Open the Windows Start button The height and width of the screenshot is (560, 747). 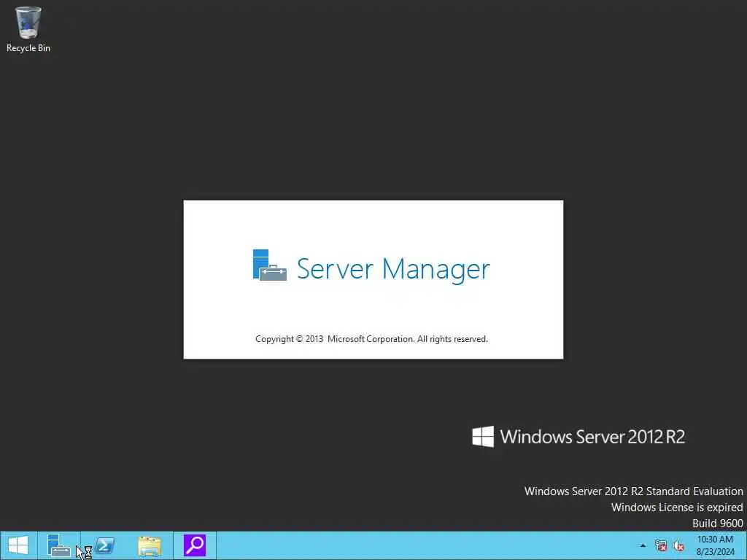[18, 545]
